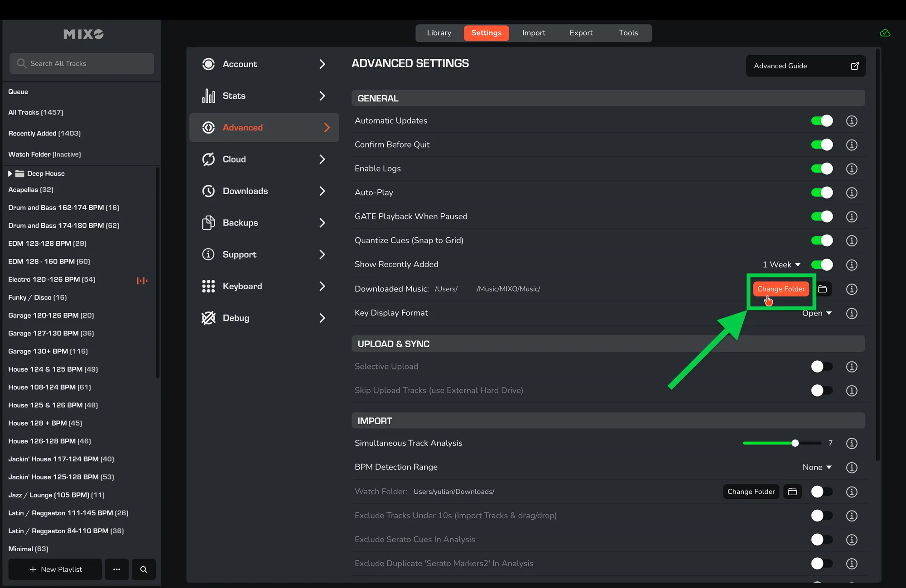The width and height of the screenshot is (906, 588).
Task: Switch to the Import tab
Action: [x=534, y=33]
